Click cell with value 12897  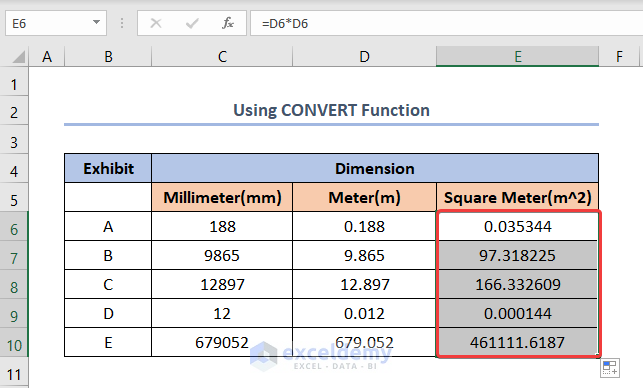(x=222, y=284)
